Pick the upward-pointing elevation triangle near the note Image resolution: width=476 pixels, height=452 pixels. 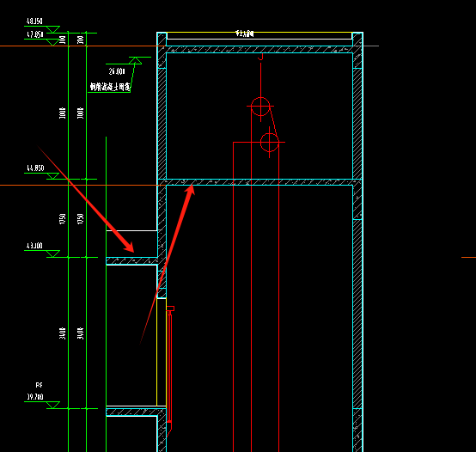(x=135, y=60)
